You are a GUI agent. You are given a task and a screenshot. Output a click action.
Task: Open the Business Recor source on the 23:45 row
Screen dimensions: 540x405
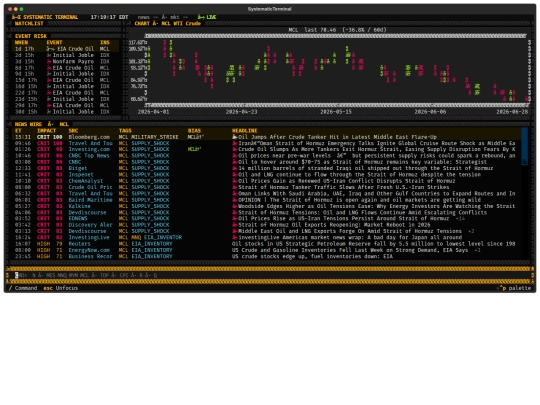point(90,256)
